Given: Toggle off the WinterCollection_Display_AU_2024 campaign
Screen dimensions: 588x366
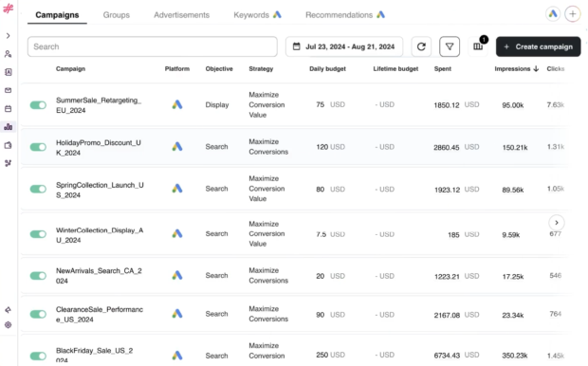Looking at the screenshot, I should coord(38,234).
